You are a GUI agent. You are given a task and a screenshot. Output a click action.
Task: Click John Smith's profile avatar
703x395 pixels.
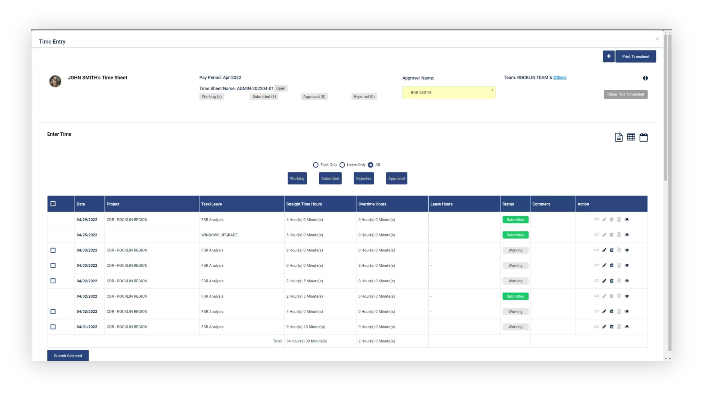[x=55, y=81]
